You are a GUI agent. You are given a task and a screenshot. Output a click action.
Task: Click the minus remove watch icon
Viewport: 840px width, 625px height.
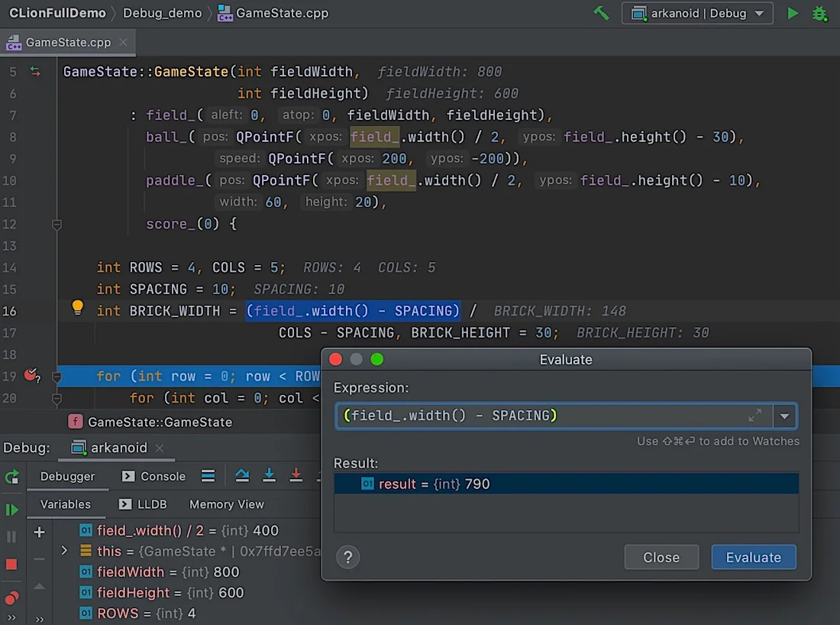(39, 559)
